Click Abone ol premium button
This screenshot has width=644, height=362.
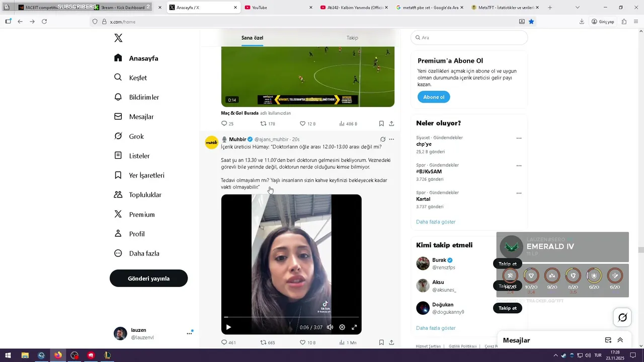pyautogui.click(x=434, y=97)
